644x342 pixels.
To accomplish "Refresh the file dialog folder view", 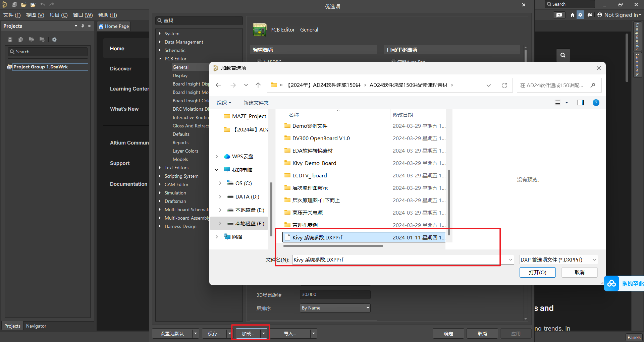I will (x=504, y=85).
